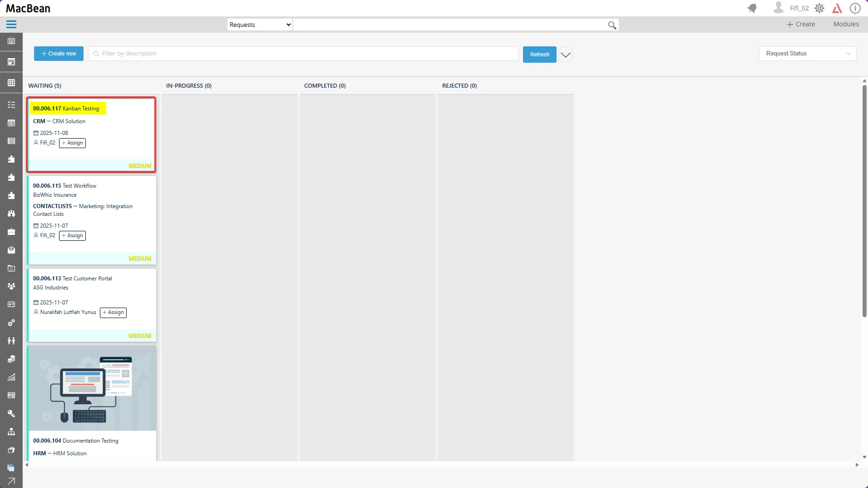Open the briefcase icon in sidebar
Screen dimensions: 868x488
pos(11,232)
